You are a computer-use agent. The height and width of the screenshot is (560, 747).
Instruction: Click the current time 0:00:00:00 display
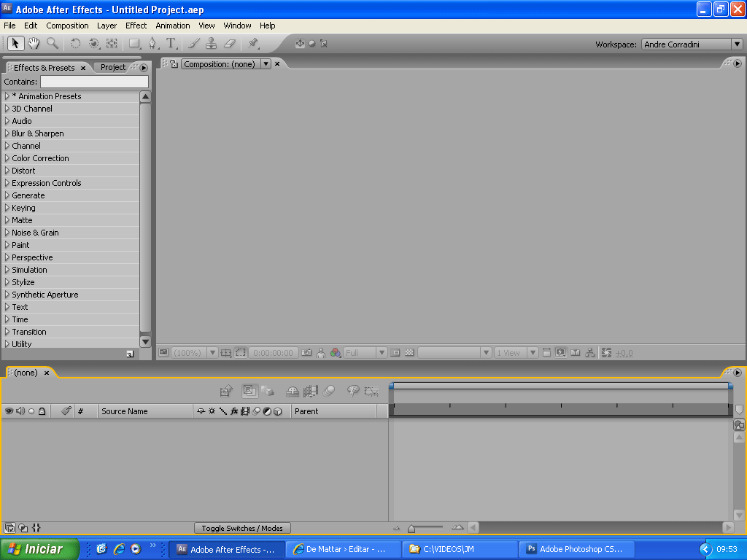click(x=273, y=353)
